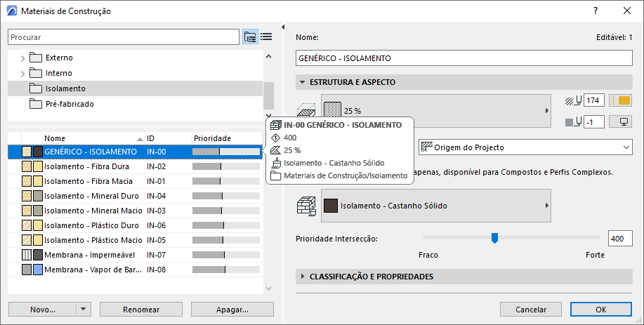Switch to flat list view icon
This screenshot has width=644, height=325.
(266, 37)
